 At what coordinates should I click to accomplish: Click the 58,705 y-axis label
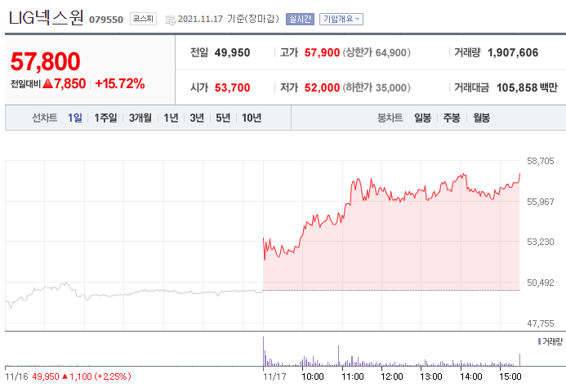pos(541,161)
